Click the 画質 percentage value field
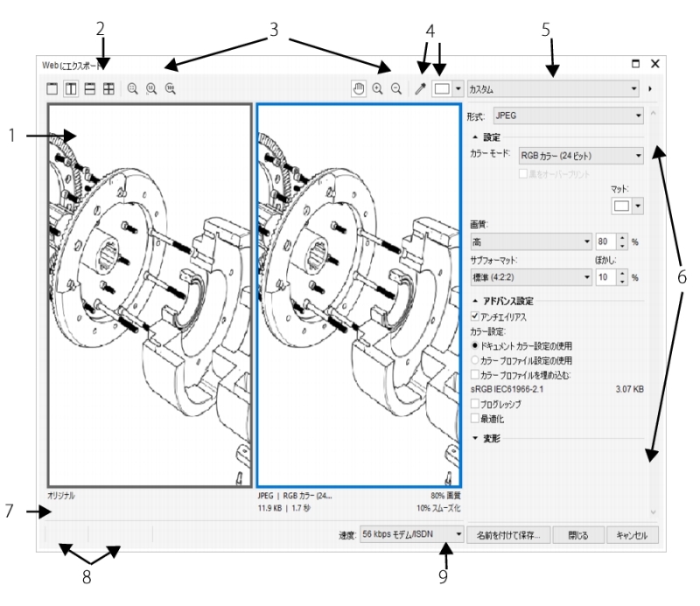 605,241
